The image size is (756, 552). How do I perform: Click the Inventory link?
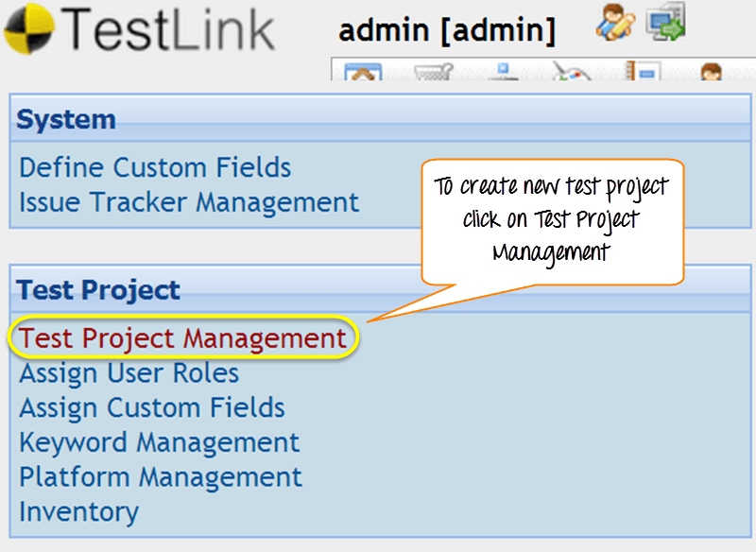coord(79,512)
